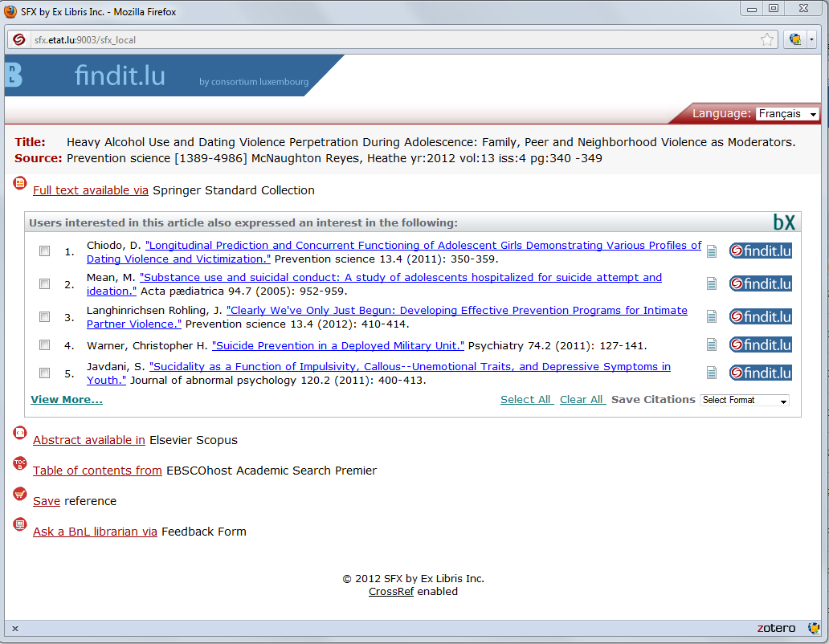Open the Language dropdown set to Français
This screenshot has width=829, height=644.
tap(786, 113)
